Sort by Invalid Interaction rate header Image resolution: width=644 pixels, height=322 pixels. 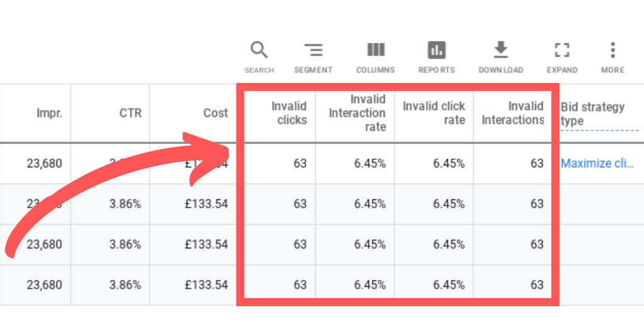click(357, 113)
